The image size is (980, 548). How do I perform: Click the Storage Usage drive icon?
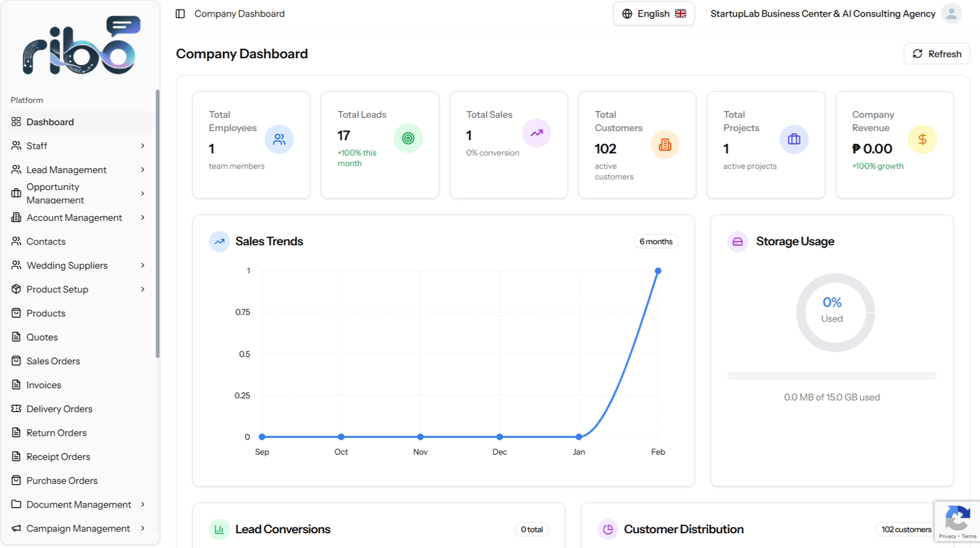pyautogui.click(x=737, y=242)
